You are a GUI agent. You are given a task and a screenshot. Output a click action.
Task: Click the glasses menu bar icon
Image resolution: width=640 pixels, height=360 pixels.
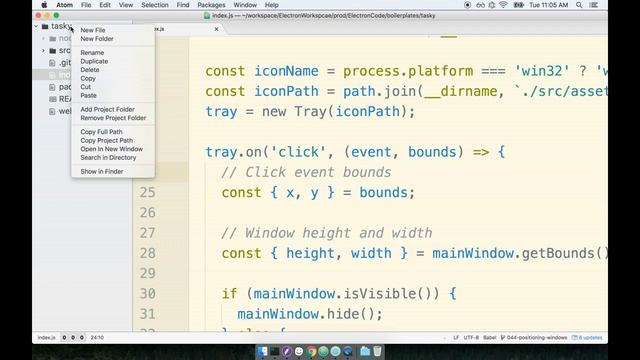pos(480,5)
